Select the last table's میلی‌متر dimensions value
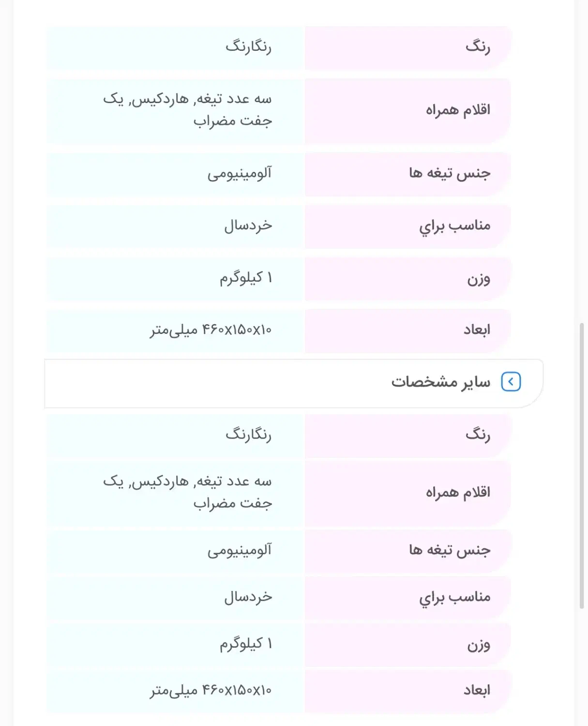 pyautogui.click(x=211, y=690)
